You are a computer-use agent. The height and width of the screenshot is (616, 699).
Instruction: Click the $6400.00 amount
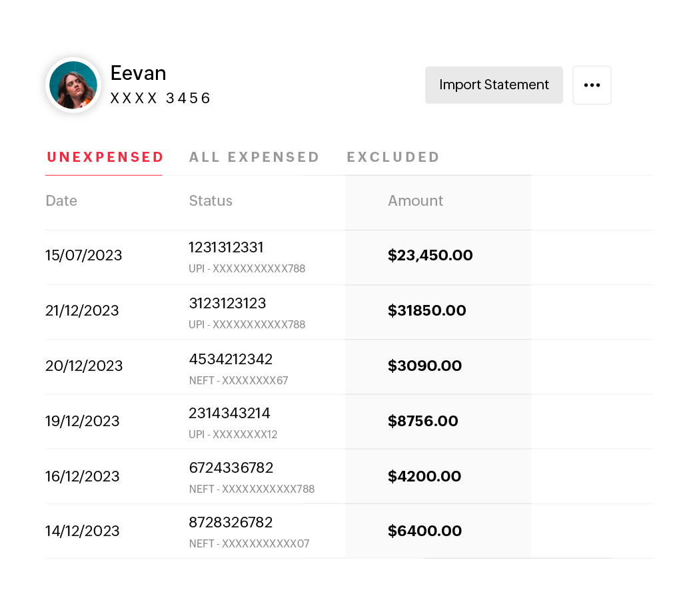[x=424, y=531]
